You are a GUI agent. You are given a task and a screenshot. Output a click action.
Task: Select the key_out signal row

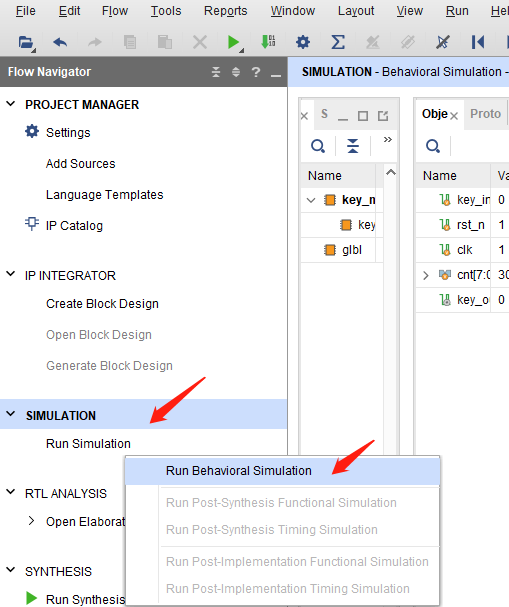[462, 300]
